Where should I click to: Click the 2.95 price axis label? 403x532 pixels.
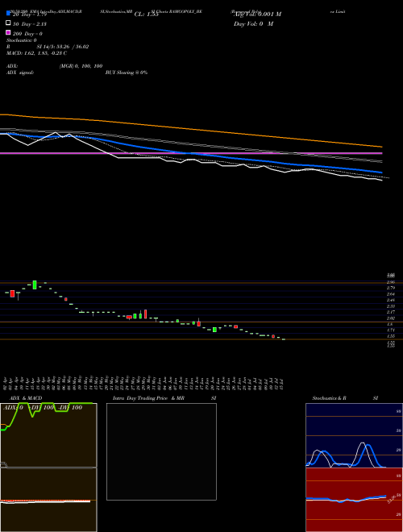pos(391,282)
